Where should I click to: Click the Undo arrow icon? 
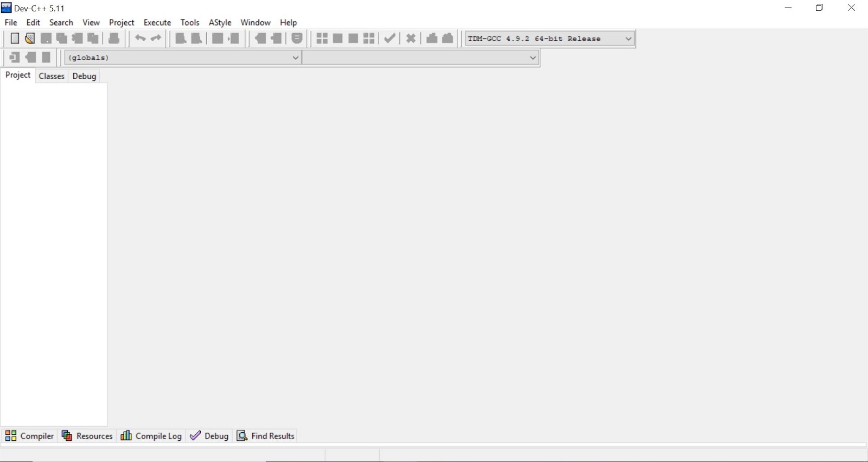click(x=141, y=38)
